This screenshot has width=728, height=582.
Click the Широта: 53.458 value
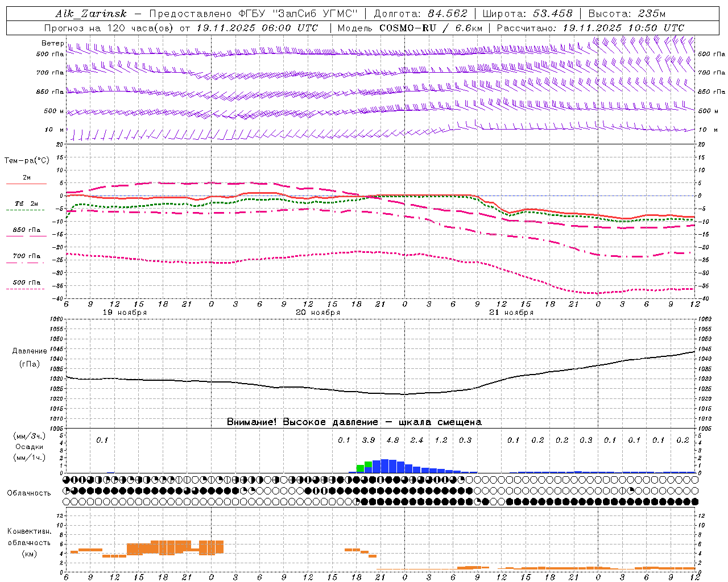[x=527, y=14]
